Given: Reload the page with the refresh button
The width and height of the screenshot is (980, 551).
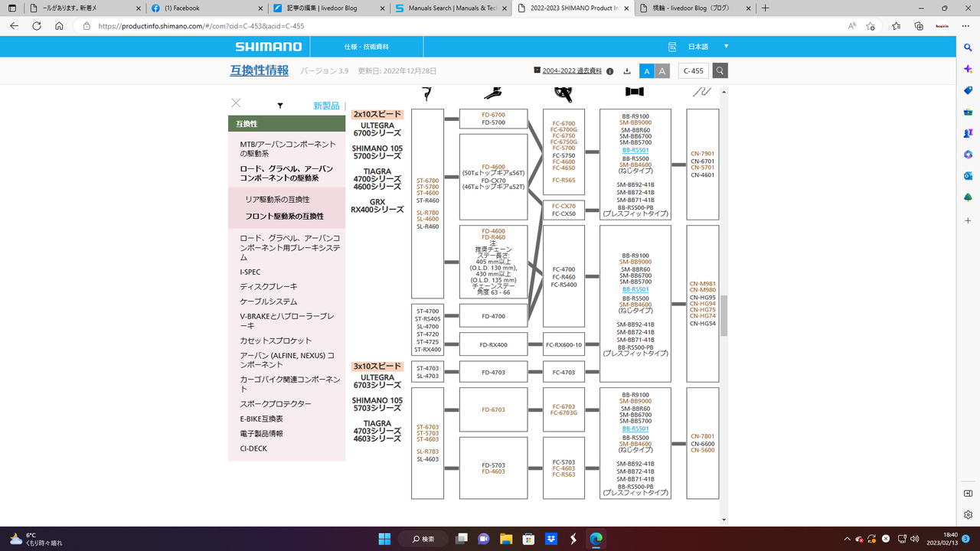Looking at the screenshot, I should click(x=37, y=26).
